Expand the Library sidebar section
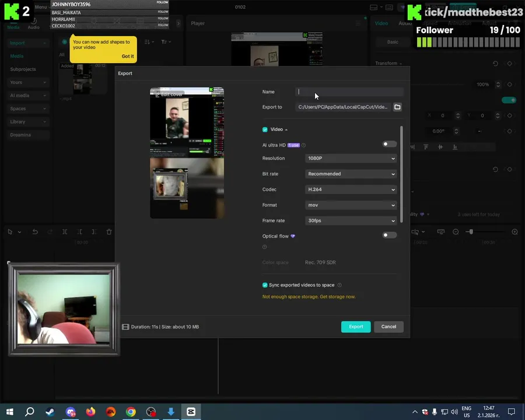525x420 pixels. tap(28, 122)
